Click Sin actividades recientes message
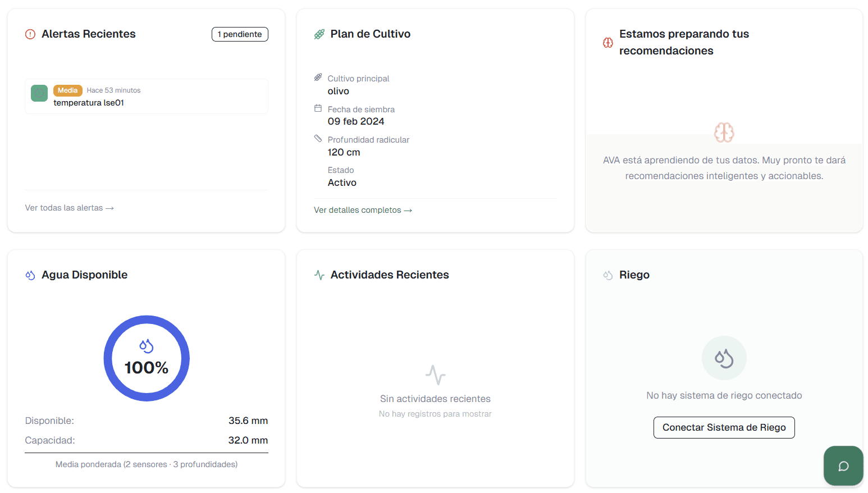868x493 pixels. pyautogui.click(x=435, y=399)
